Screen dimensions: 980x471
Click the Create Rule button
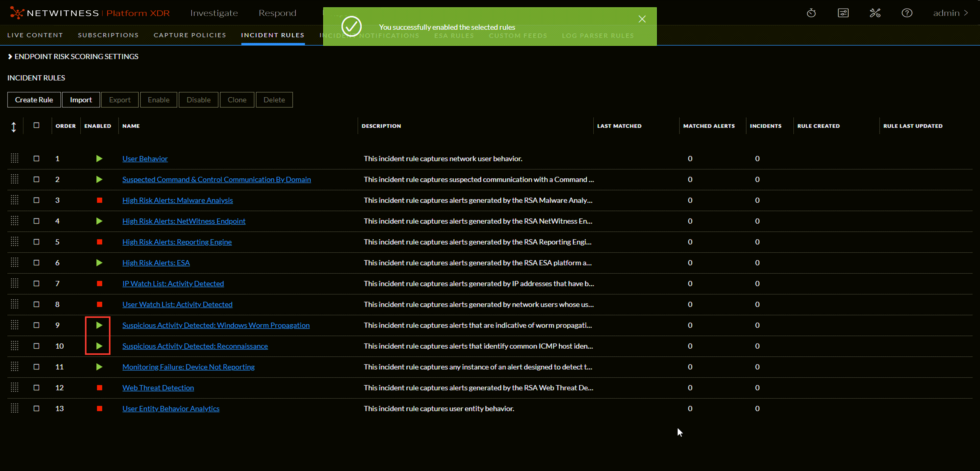point(34,100)
